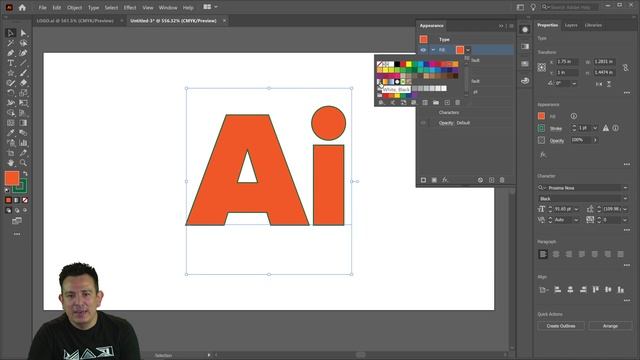
Task: Open the Effect menu
Action: [x=130, y=7]
